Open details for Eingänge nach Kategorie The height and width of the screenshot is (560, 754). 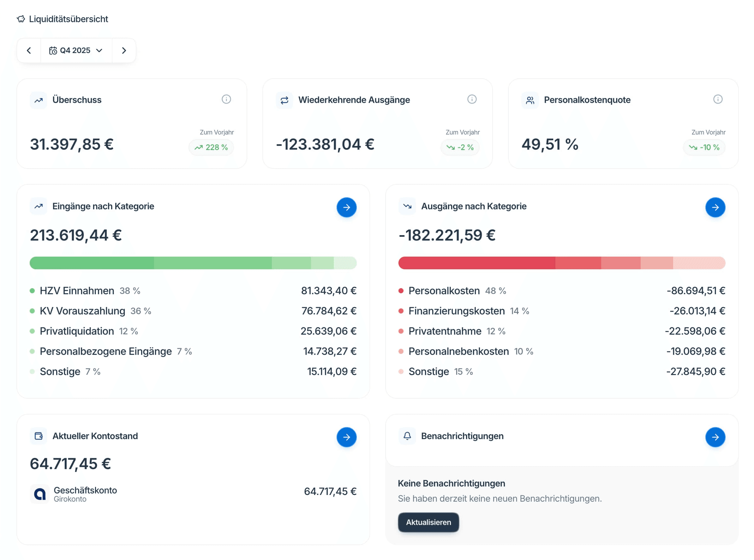pyautogui.click(x=346, y=207)
